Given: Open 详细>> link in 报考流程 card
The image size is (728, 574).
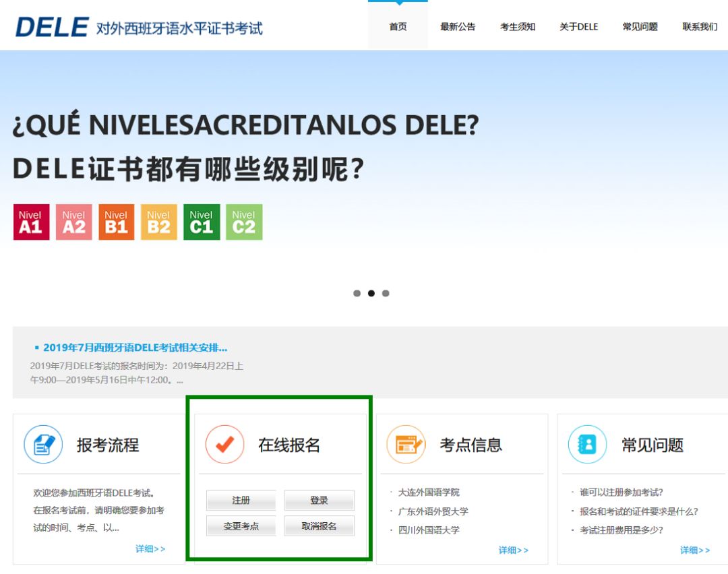Looking at the screenshot, I should point(150,549).
